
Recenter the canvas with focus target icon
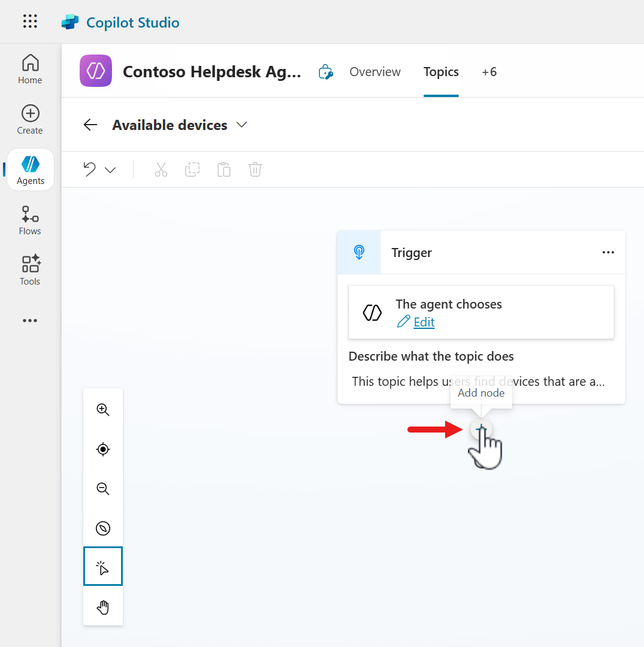103,449
